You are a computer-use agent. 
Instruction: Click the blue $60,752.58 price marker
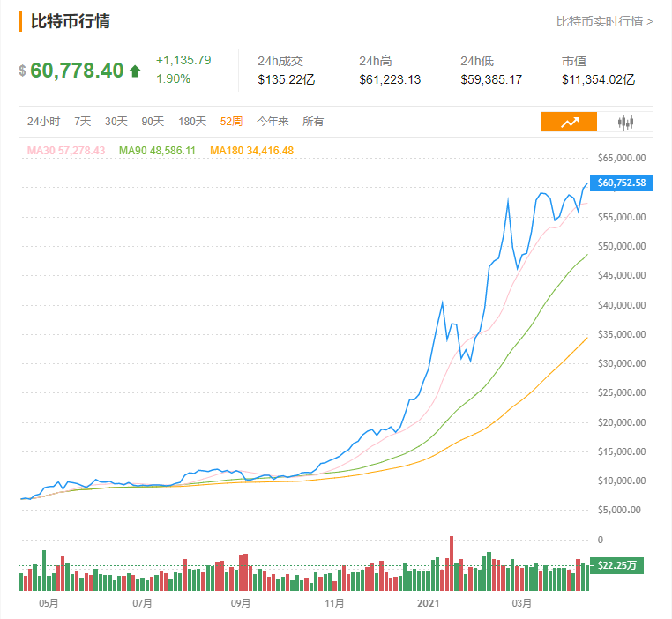coord(622,183)
